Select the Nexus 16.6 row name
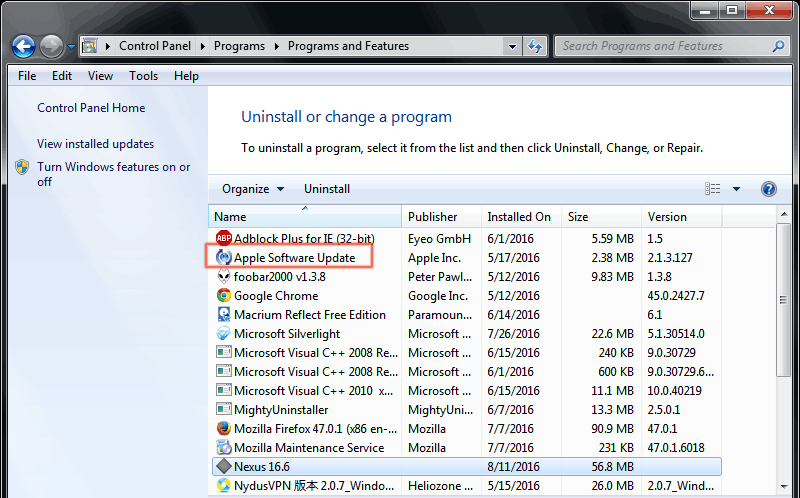 pos(262,466)
